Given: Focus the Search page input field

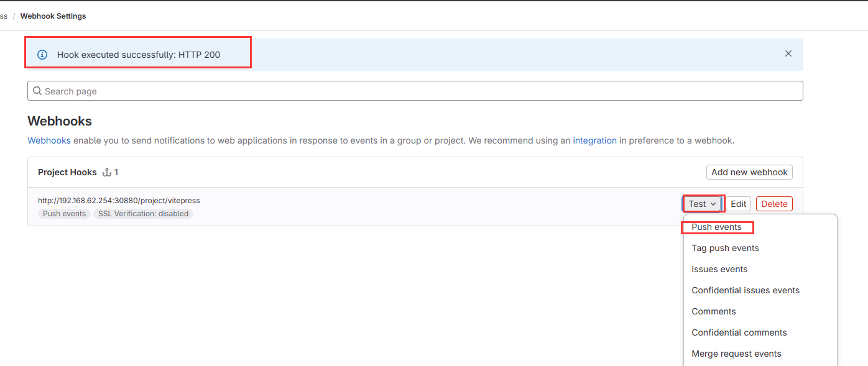Looking at the screenshot, I should pyautogui.click(x=417, y=91).
